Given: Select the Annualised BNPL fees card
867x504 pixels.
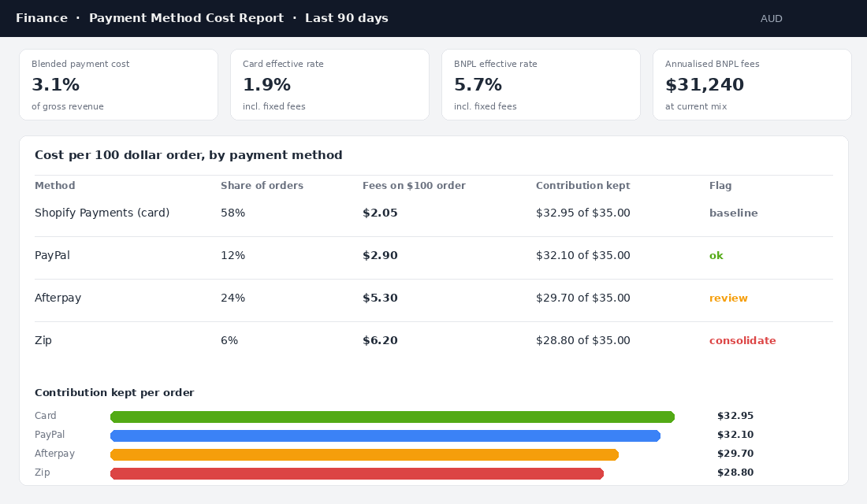Looking at the screenshot, I should (752, 84).
